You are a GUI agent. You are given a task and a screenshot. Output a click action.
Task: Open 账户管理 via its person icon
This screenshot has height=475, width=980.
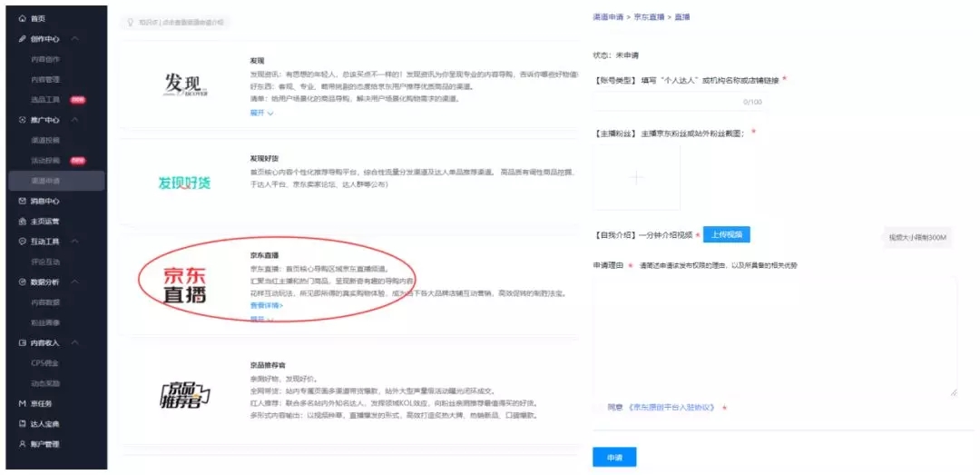23,444
